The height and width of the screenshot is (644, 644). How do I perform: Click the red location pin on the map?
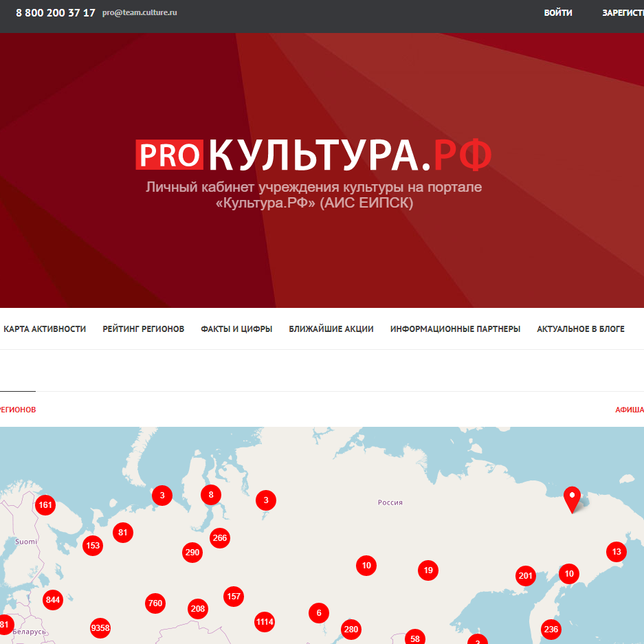[572, 500]
